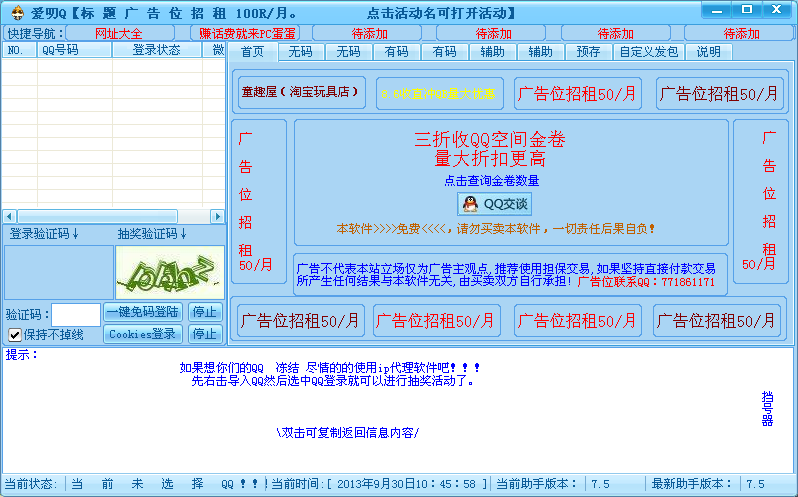
Task: Click the \双击可复制返回信息内容/ text
Action: click(x=348, y=432)
